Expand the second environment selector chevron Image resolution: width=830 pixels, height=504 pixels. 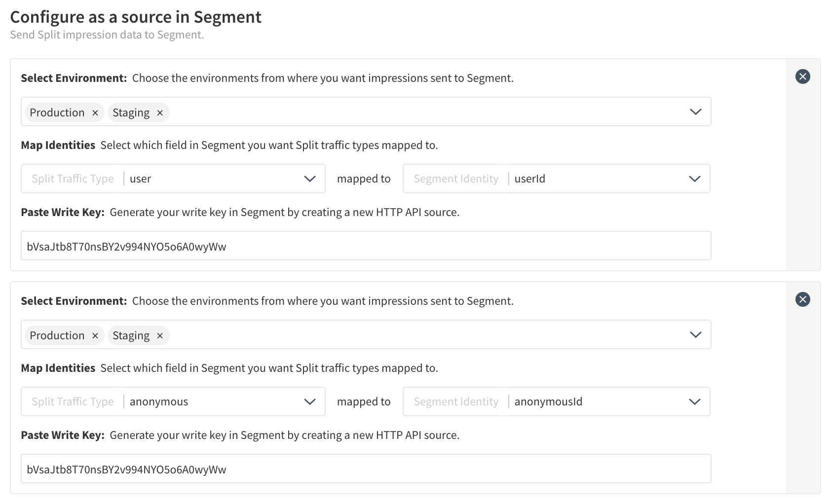click(x=695, y=335)
